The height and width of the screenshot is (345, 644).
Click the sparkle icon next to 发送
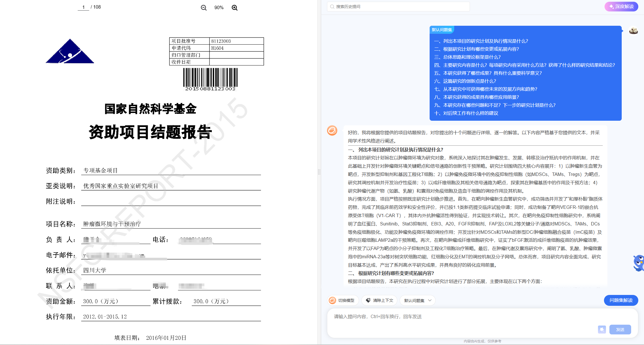click(602, 329)
